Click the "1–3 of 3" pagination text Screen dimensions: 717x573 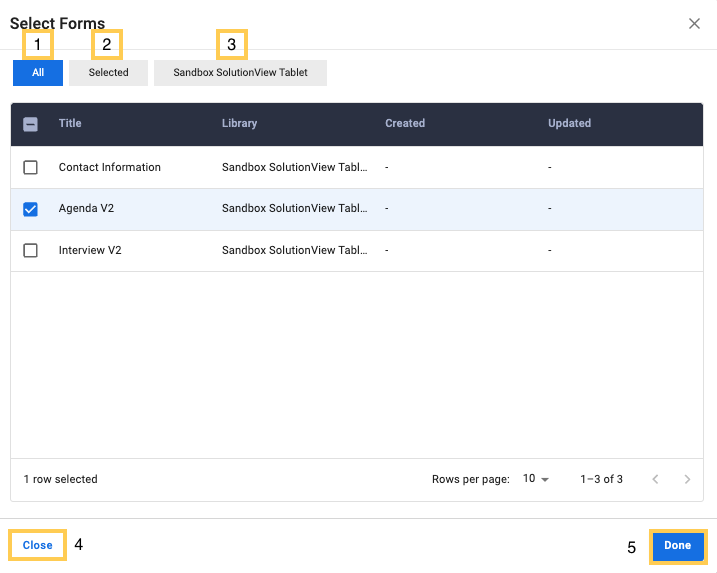[601, 479]
